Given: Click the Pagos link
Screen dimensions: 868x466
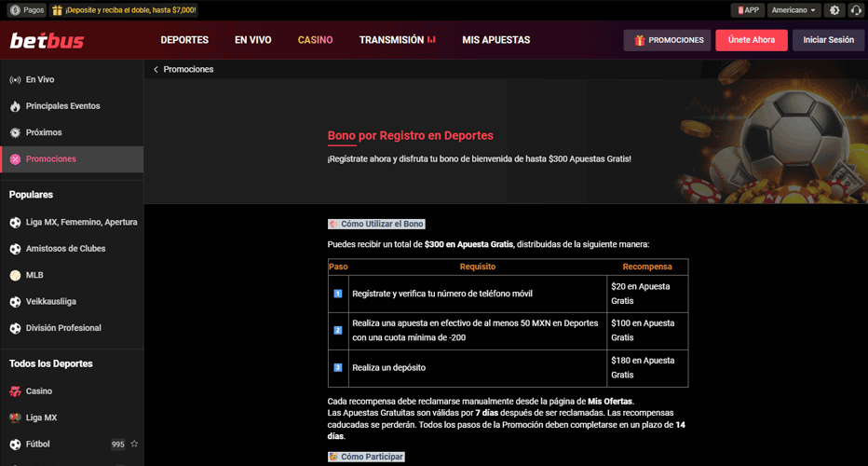Looking at the screenshot, I should pos(26,10).
